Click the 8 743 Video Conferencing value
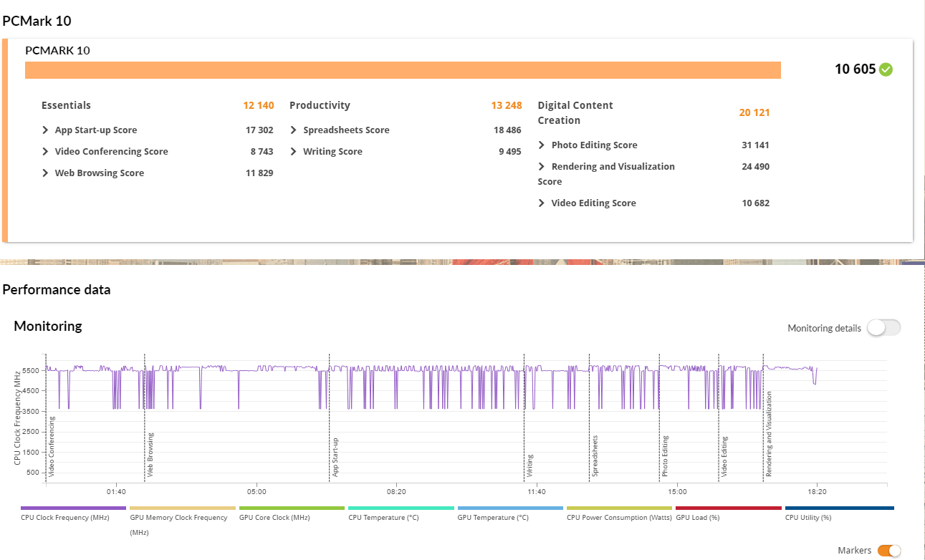 [262, 152]
